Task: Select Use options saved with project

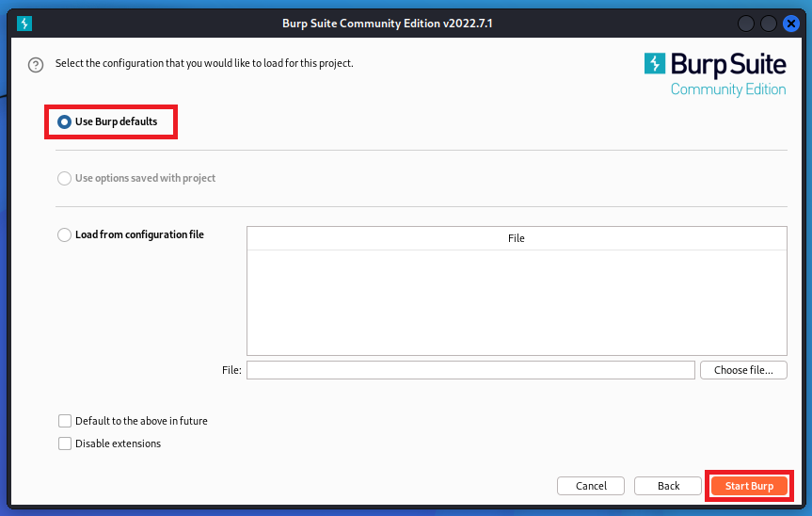Action: coord(64,178)
